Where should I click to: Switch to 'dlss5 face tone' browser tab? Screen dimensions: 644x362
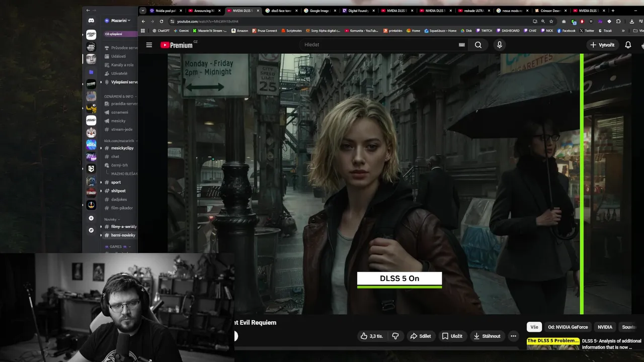click(x=281, y=11)
